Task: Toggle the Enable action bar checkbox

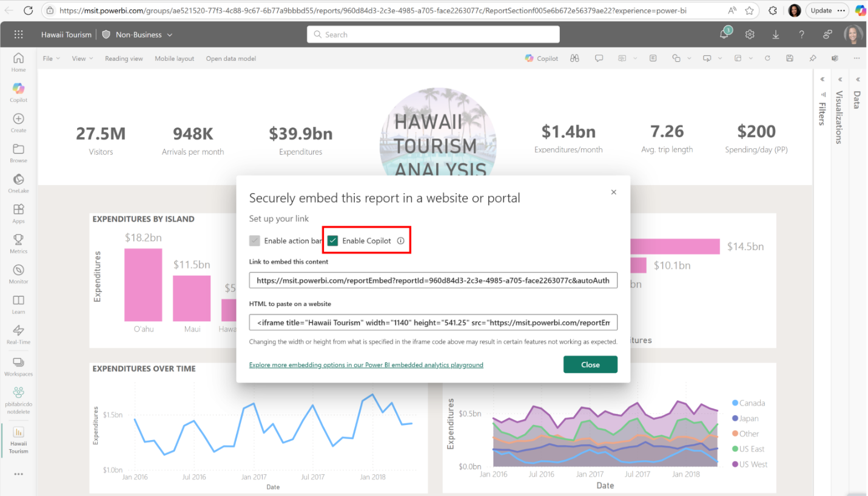Action: pos(255,241)
